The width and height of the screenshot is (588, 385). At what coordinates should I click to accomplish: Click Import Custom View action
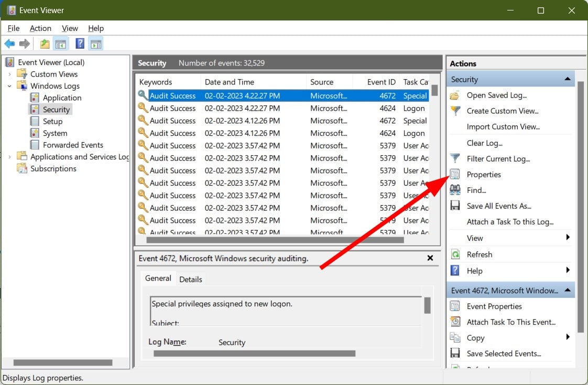pos(503,127)
